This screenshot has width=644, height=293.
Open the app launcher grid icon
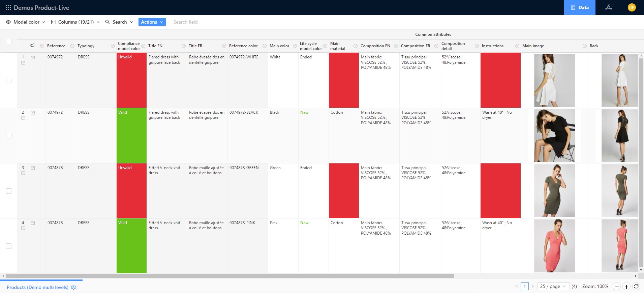pos(8,7)
